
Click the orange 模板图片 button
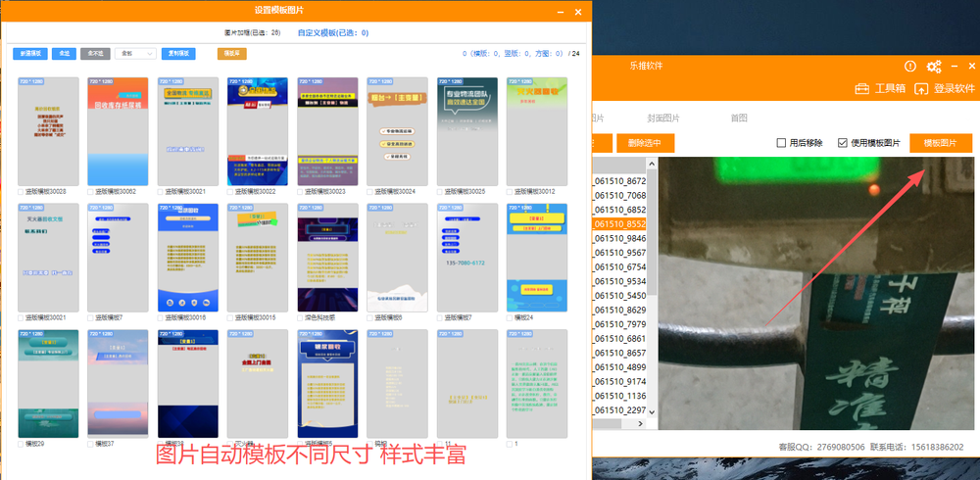(941, 143)
